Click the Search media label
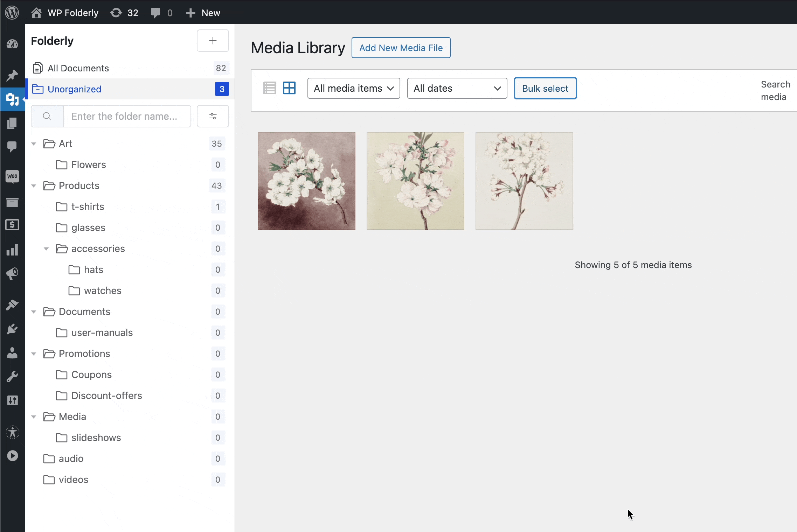The image size is (797, 532). click(x=775, y=91)
